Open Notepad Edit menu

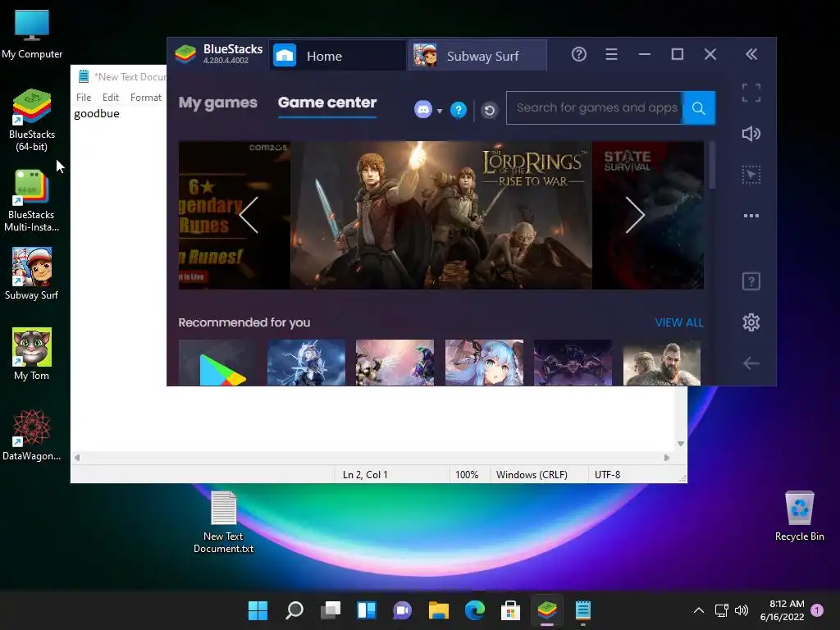[111, 98]
